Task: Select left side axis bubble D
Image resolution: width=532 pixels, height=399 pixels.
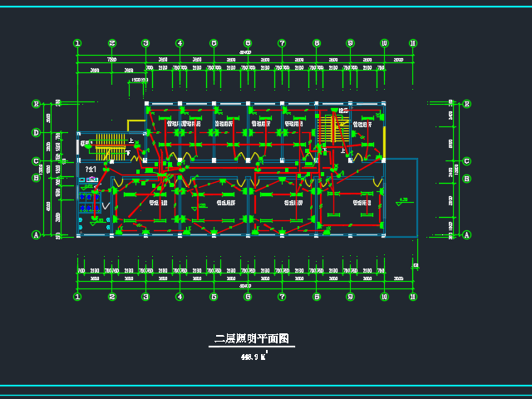Action: pyautogui.click(x=36, y=132)
